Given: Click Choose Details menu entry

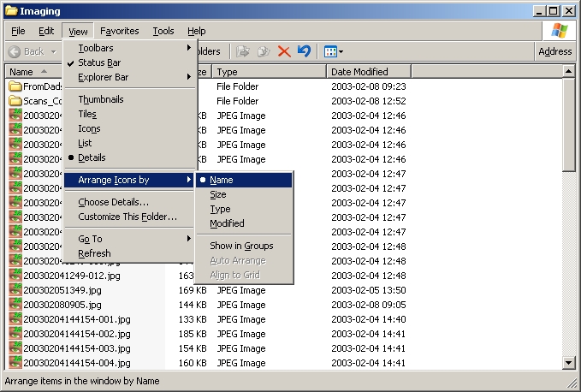Looking at the screenshot, I should 113,202.
